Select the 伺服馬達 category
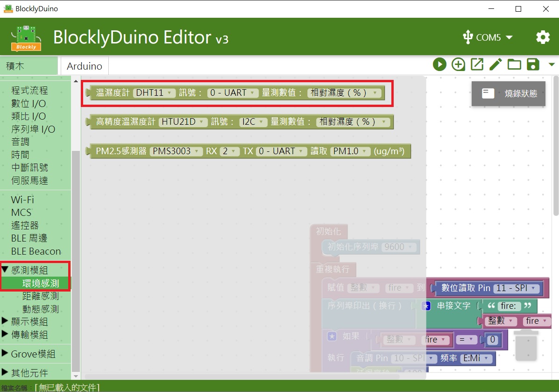Image resolution: width=559 pixels, height=392 pixels. tap(29, 180)
